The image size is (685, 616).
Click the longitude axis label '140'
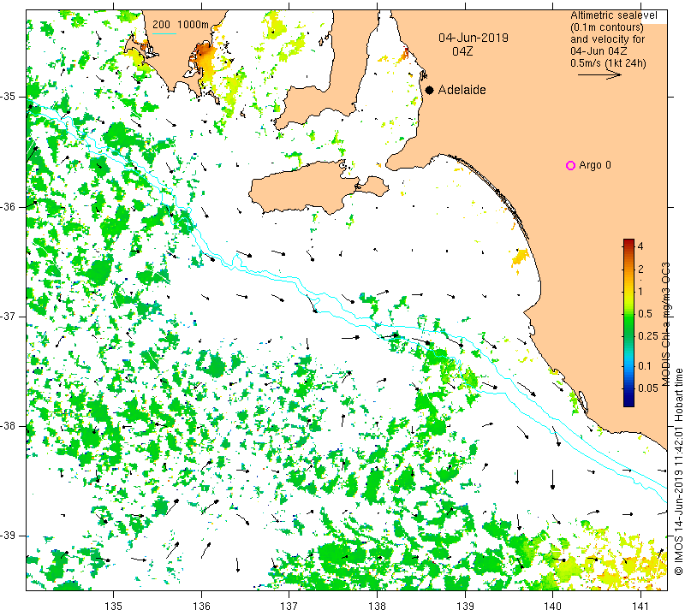pyautogui.click(x=552, y=606)
